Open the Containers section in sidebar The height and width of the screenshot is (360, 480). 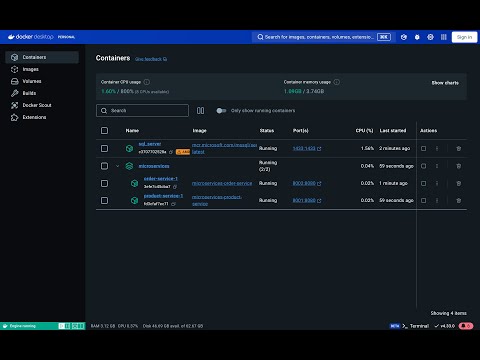pos(42,57)
